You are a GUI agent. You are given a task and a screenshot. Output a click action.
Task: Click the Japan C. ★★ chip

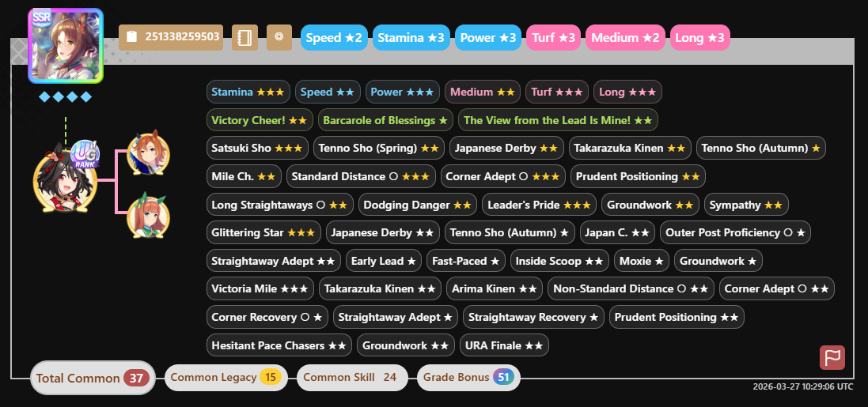point(618,233)
